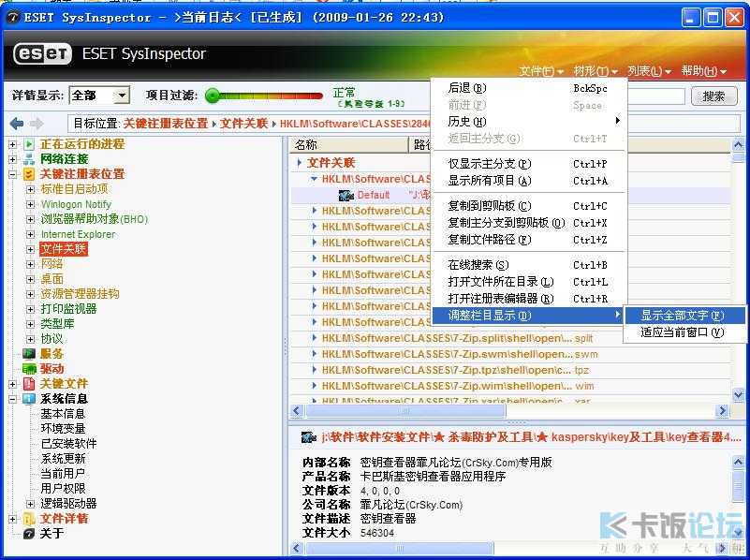The width and height of the screenshot is (750, 560).
Task: Click the Default entry file icon
Action: [346, 195]
